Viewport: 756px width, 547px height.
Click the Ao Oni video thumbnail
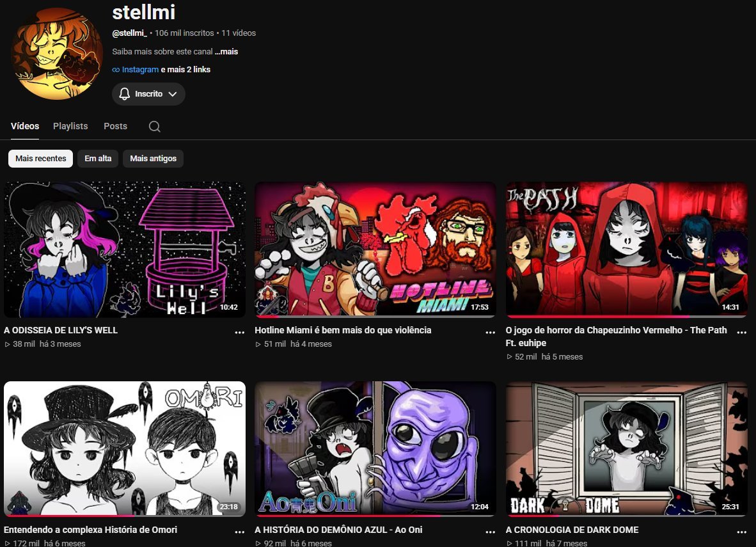[x=375, y=448]
